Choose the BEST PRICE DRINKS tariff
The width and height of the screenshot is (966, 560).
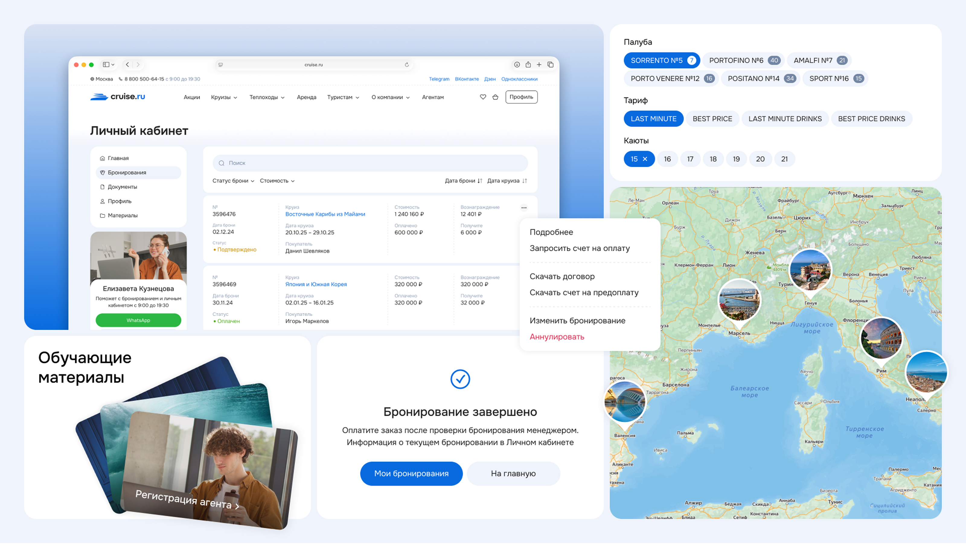[x=871, y=119]
